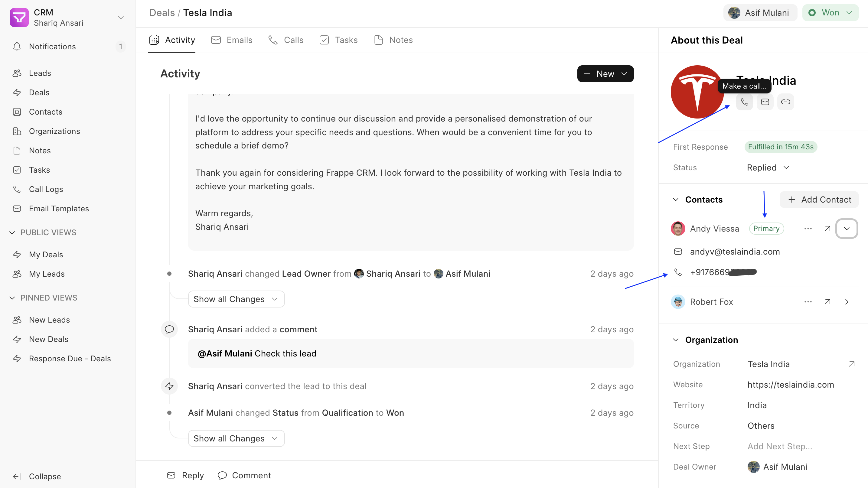This screenshot has height=488, width=868.
Task: Click the Deals breadcrumb link
Action: [x=162, y=12]
